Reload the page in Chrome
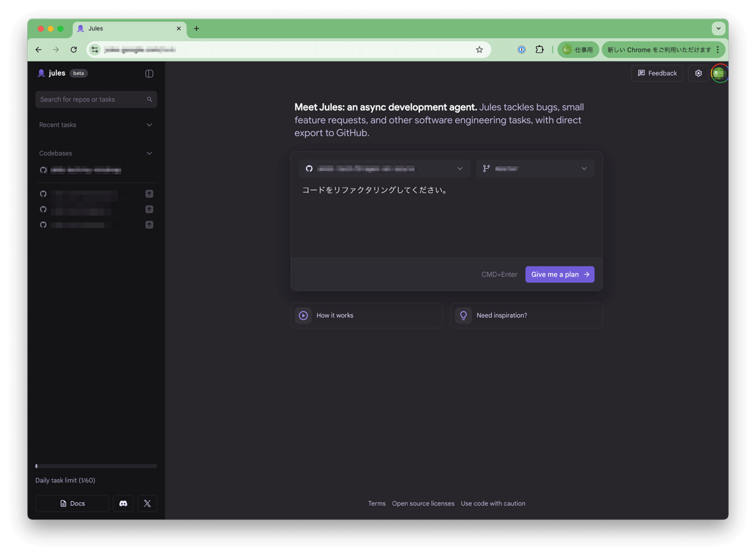Image resolution: width=756 pixels, height=556 pixels. (x=74, y=49)
